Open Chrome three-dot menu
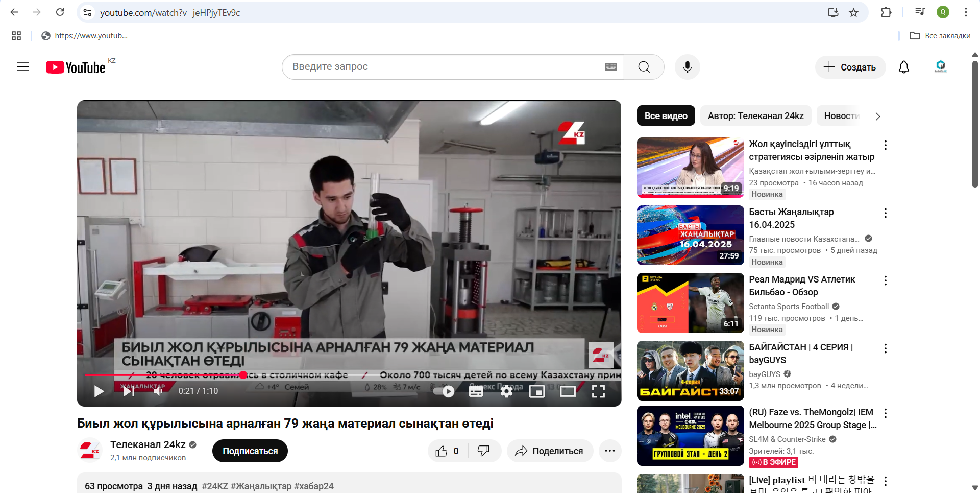 click(966, 12)
